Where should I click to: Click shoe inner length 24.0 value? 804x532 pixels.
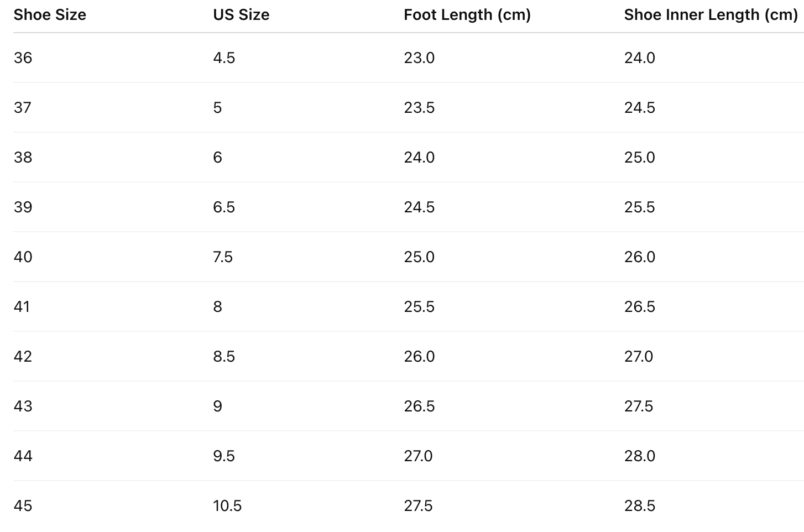(639, 58)
